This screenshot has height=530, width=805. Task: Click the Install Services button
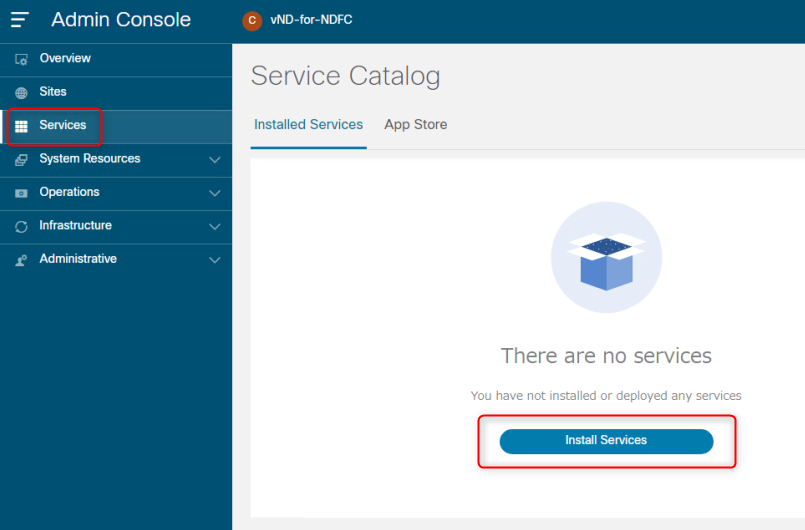pyautogui.click(x=606, y=441)
